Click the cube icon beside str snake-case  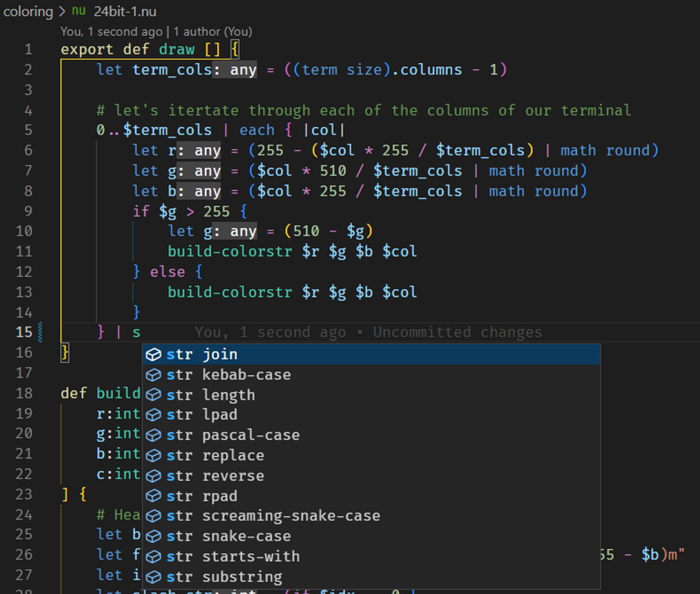[153, 536]
